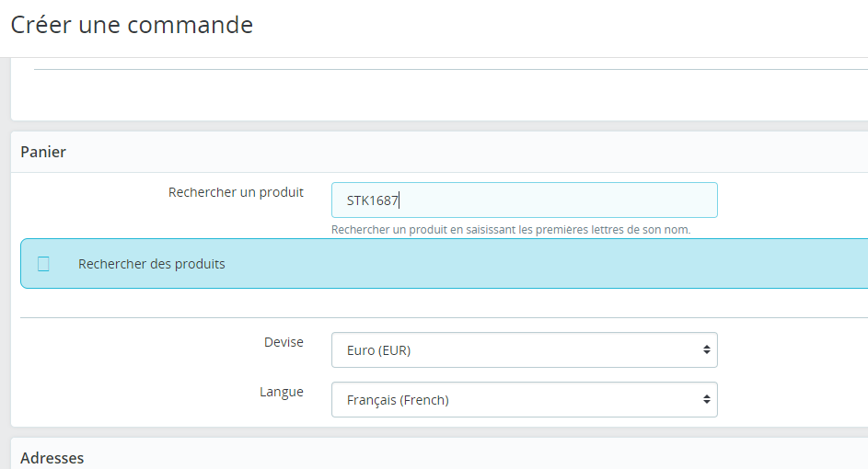Click the help text under the search field
The width and height of the screenshot is (868, 469).
tap(510, 230)
